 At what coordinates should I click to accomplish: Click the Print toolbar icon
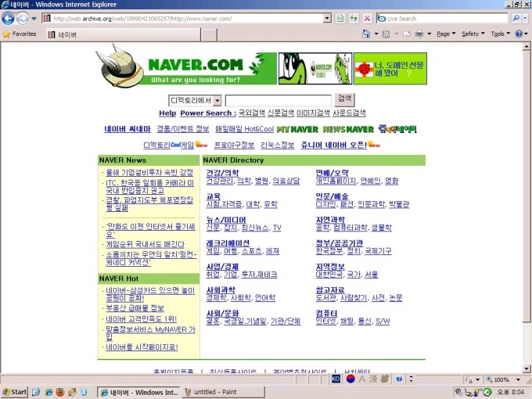pyautogui.click(x=419, y=34)
